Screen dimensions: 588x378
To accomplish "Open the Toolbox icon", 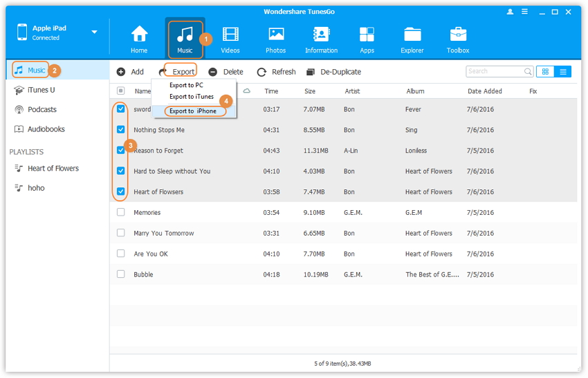I will coord(458,39).
